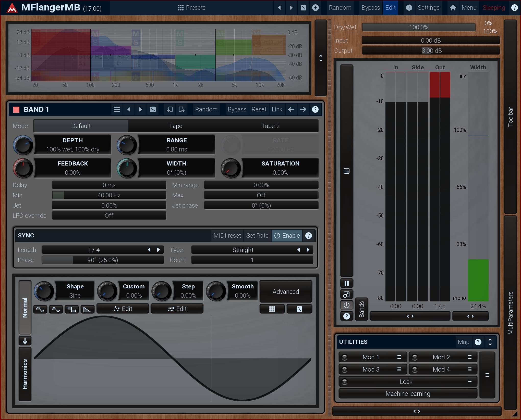Click the home icon in top bar
The width and height of the screenshot is (521, 420).
tap(453, 8)
